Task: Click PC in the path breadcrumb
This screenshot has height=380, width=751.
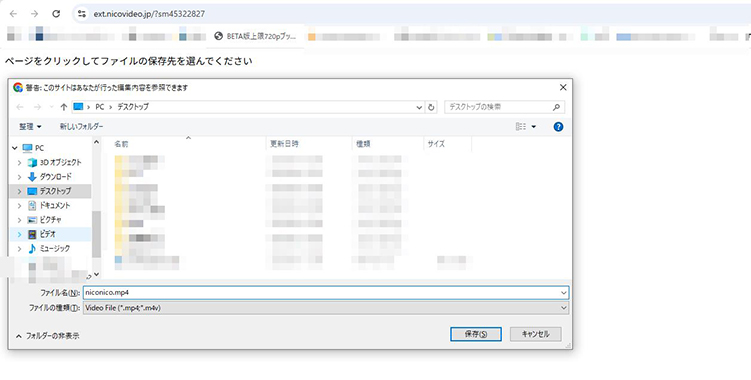Action: click(100, 107)
